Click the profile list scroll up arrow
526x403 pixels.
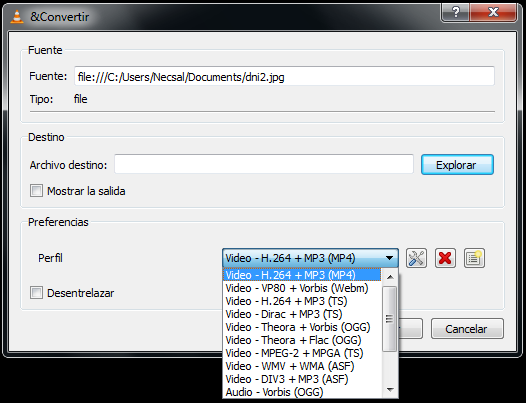390,277
